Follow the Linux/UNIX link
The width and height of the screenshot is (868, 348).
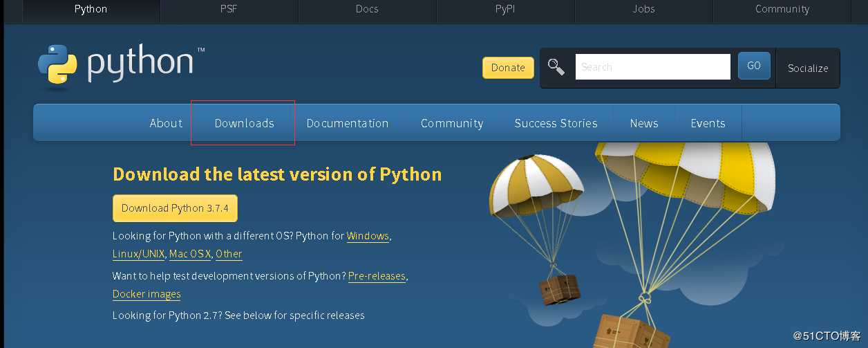139,254
